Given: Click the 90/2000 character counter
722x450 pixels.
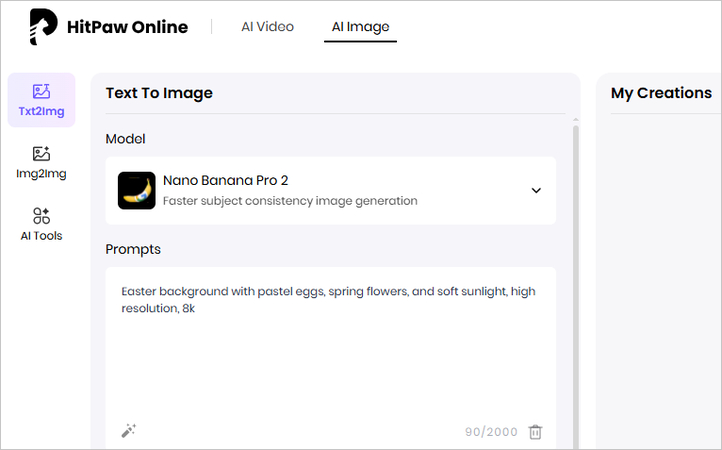Looking at the screenshot, I should coord(491,432).
